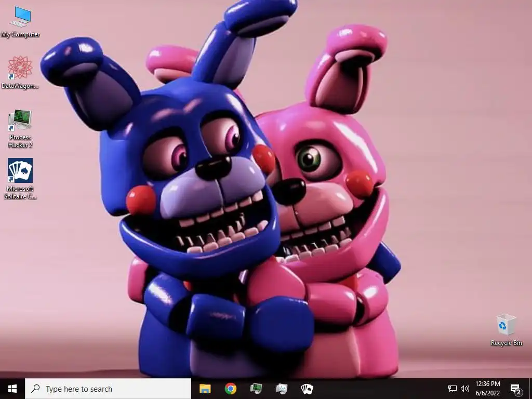Open File Explorer from the taskbar
The width and height of the screenshot is (532, 399).
click(x=205, y=389)
